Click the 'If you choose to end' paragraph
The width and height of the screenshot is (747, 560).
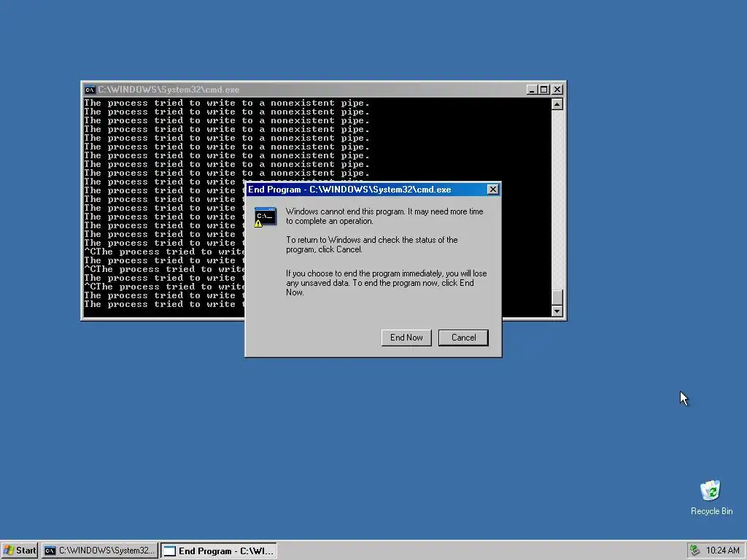click(x=387, y=283)
